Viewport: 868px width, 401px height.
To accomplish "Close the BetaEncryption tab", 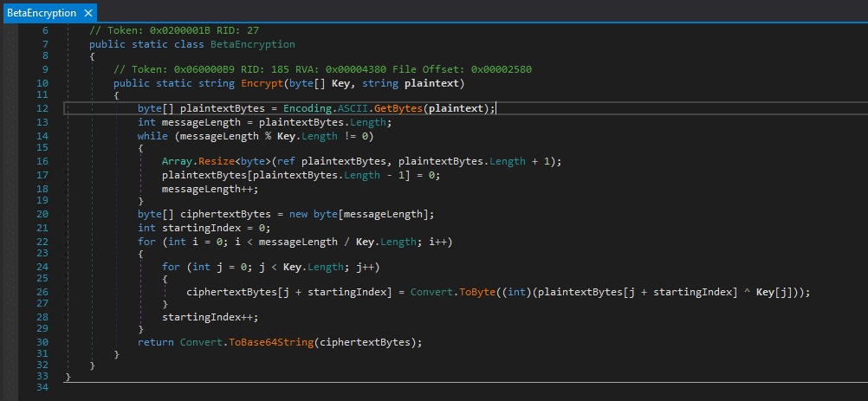I will tap(88, 13).
